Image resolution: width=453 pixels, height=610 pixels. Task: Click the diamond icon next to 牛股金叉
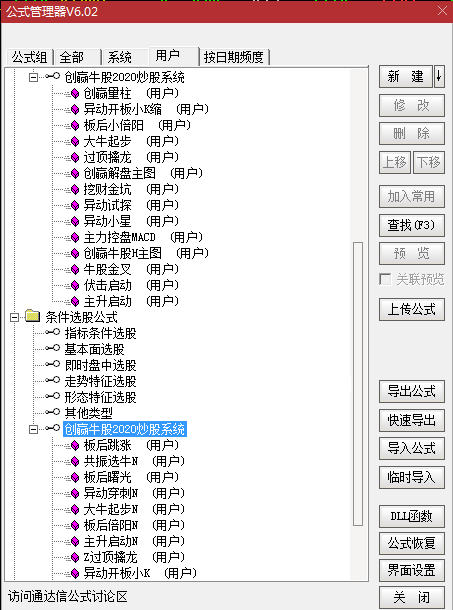pos(75,269)
